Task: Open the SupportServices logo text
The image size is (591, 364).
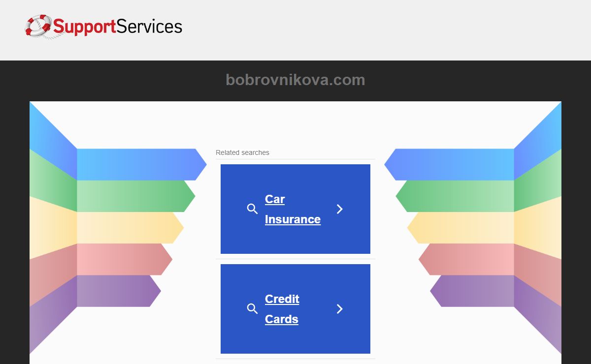Action: click(117, 27)
